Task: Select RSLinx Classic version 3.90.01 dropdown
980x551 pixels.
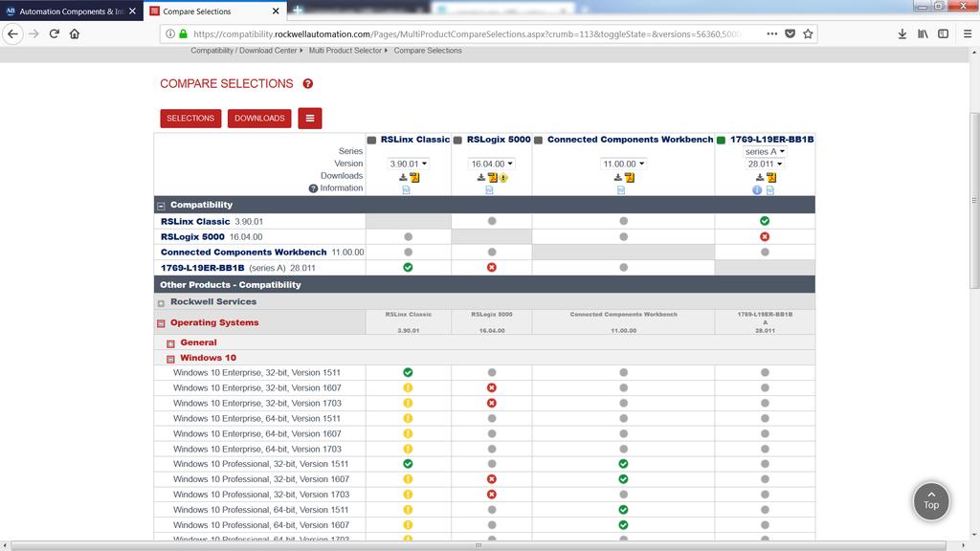Action: point(408,164)
